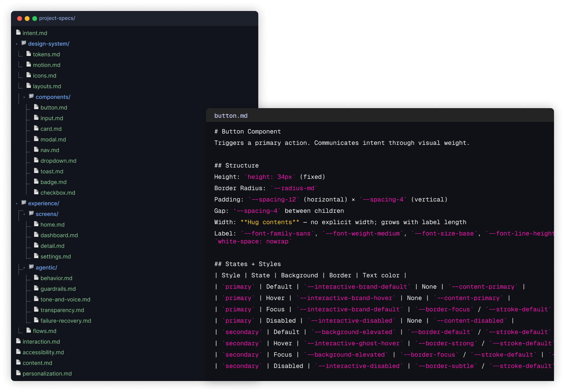
Task: Click the file icon beside icons.md
Action: click(x=29, y=75)
